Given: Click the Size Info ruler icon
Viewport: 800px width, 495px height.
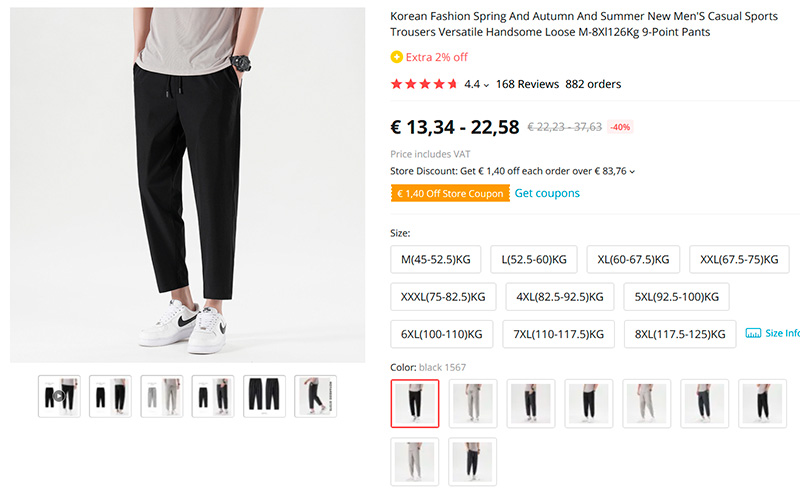Looking at the screenshot, I should (x=753, y=333).
